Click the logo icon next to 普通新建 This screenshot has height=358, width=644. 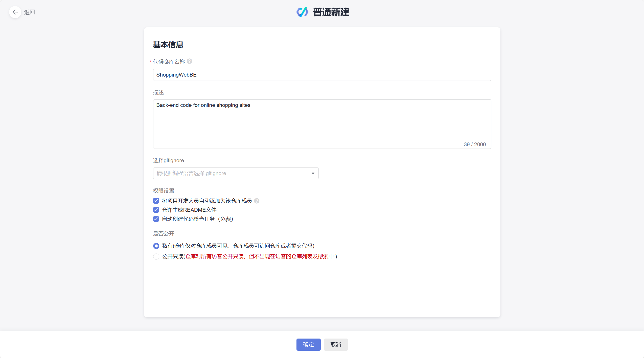(302, 12)
